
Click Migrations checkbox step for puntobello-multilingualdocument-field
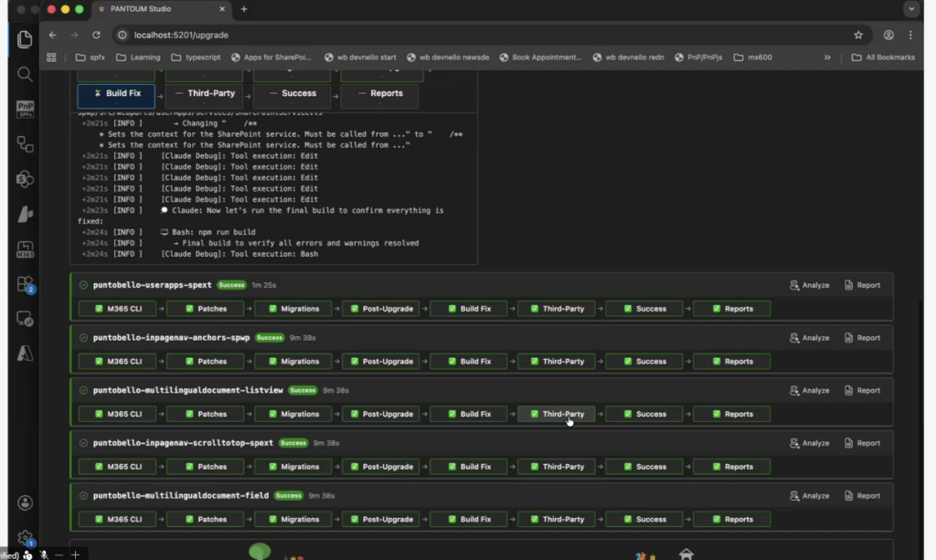(292, 520)
